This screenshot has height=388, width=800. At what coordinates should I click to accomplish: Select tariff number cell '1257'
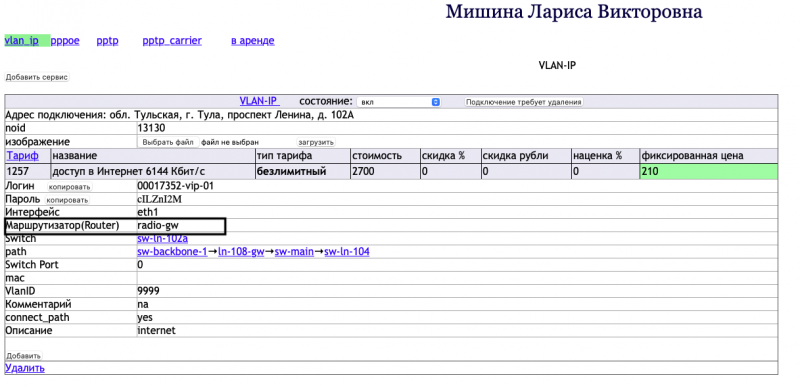pos(28,172)
